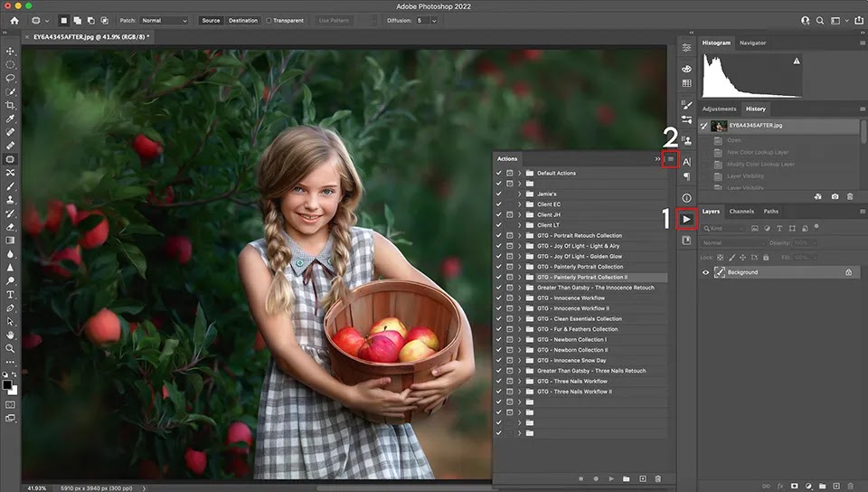Click the foreground color swatch
Viewport: 868px width, 492px height.
coord(6,384)
